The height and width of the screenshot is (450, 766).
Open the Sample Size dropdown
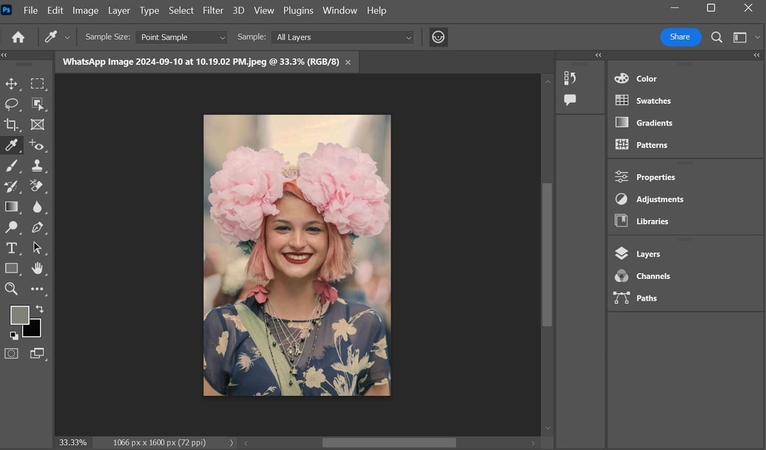tap(182, 37)
